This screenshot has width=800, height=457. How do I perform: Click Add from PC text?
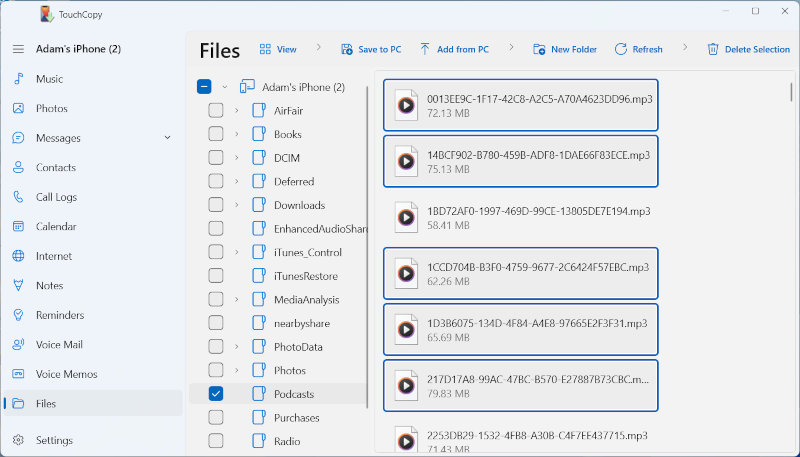pos(463,49)
